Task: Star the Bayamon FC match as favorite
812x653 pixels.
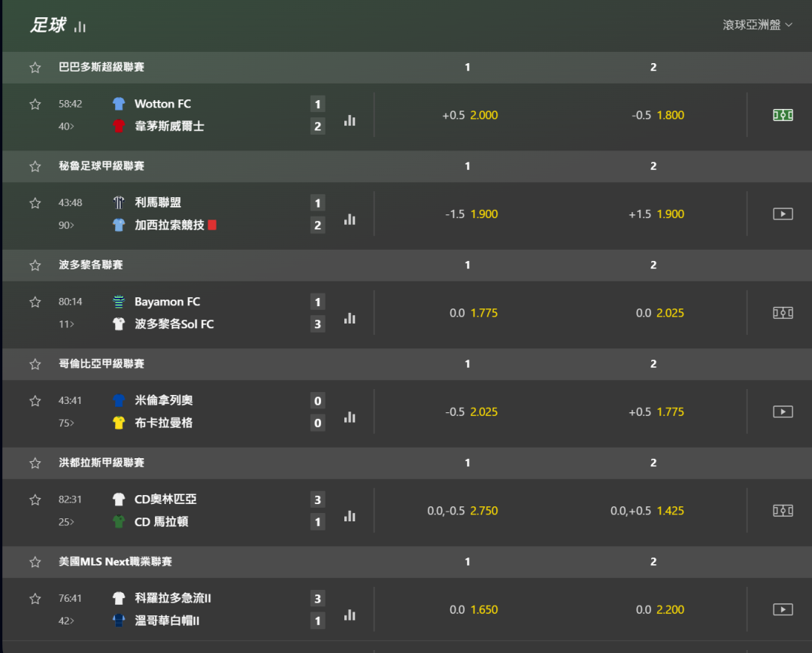Action: point(35,302)
